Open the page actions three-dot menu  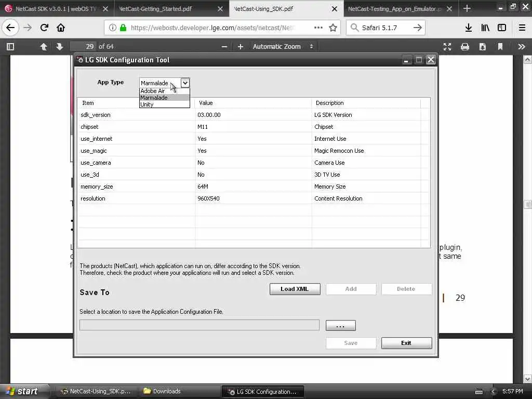[318, 28]
